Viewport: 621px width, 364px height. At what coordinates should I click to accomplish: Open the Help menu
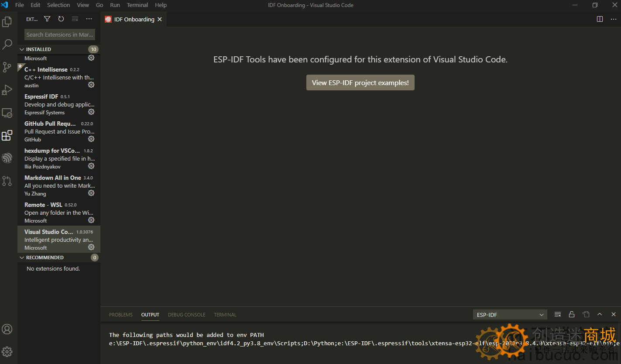click(161, 5)
